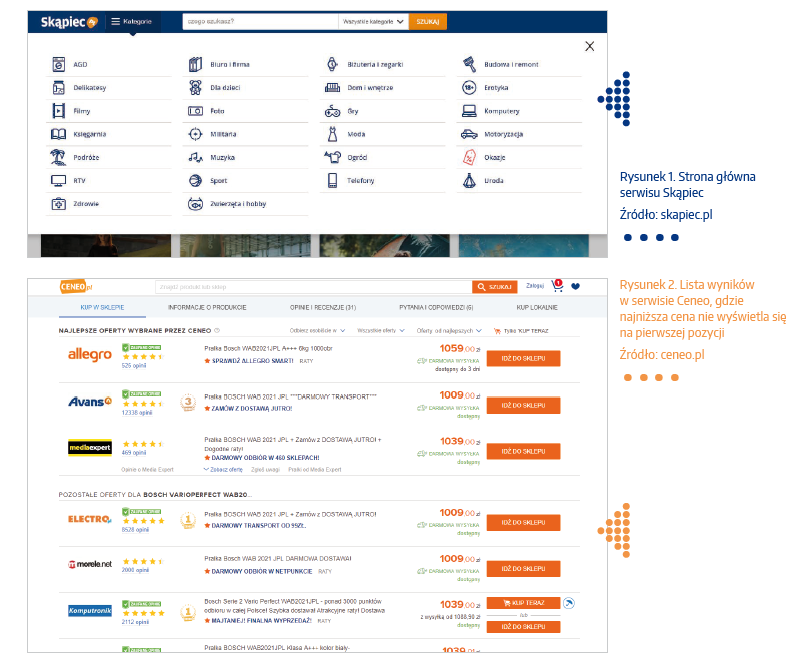This screenshot has height=665, width=800.
Task: Switch to the Kup w sklepie tab
Action: pyautogui.click(x=102, y=307)
